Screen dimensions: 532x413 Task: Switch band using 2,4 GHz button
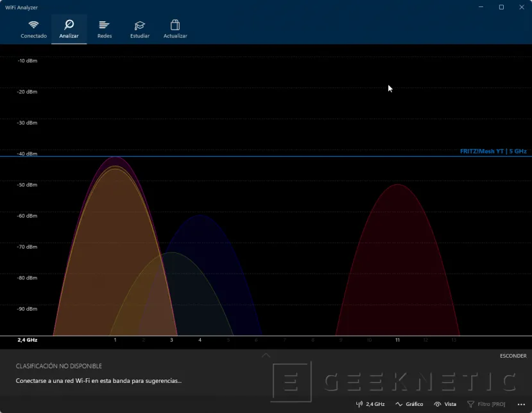click(x=370, y=404)
